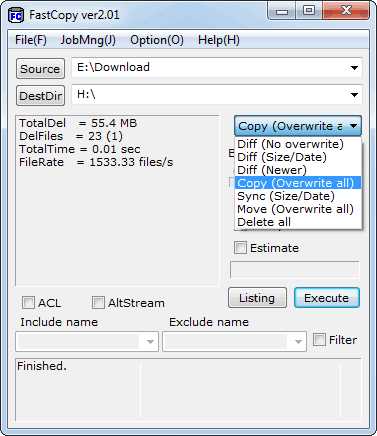The height and width of the screenshot is (436, 377).
Task: Choose Diff (Newer) mode
Action: [x=298, y=170]
